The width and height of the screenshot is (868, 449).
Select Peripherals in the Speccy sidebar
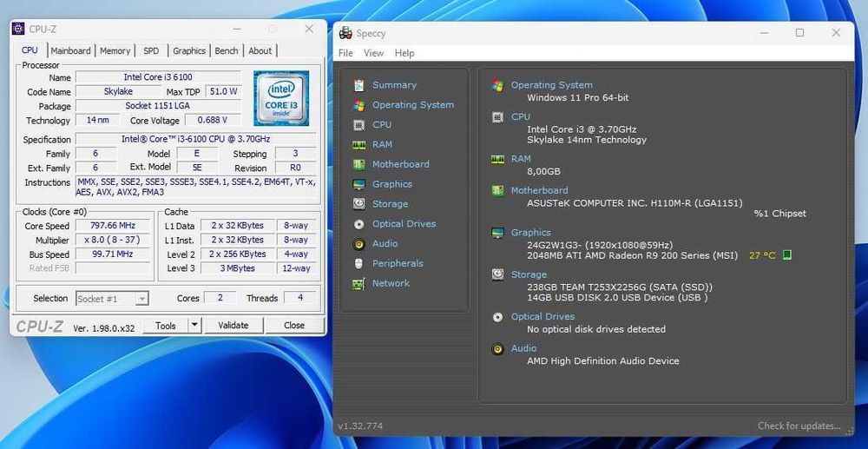(x=398, y=263)
